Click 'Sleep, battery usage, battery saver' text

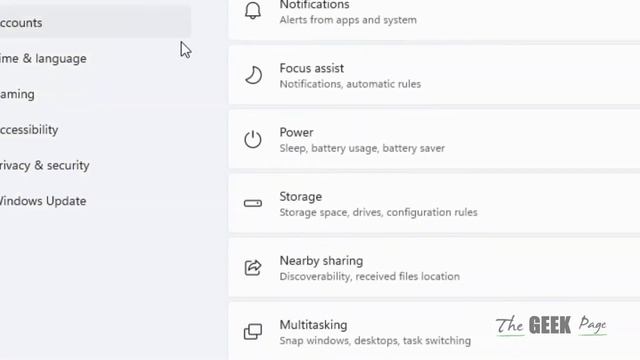pos(362,148)
